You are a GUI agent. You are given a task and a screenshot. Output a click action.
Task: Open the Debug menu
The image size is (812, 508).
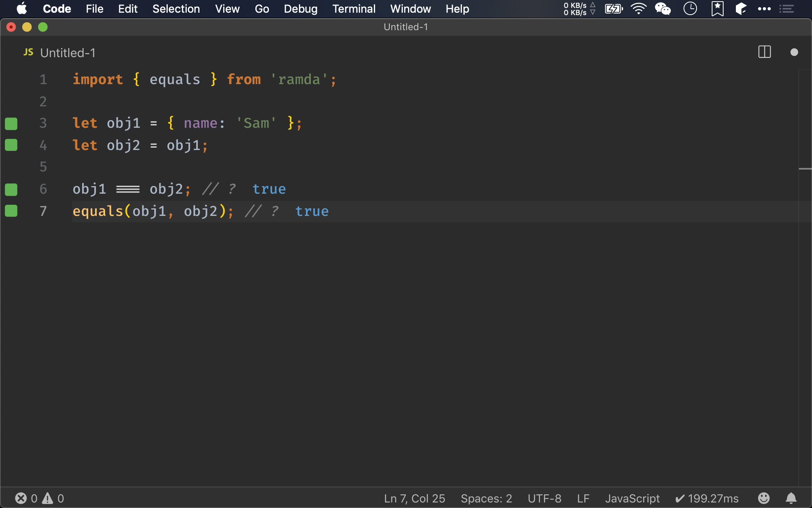coord(301,8)
